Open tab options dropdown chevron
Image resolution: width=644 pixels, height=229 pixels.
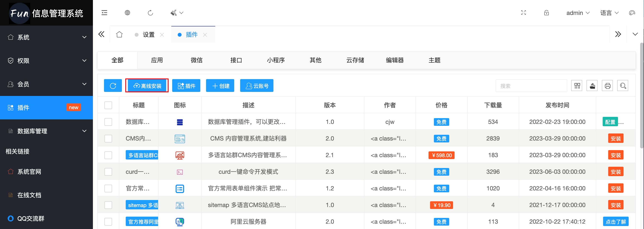click(635, 34)
